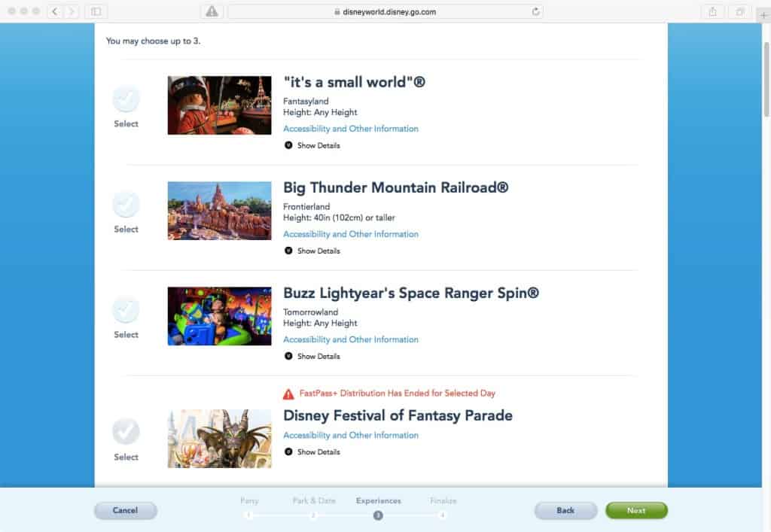Screen dimensions: 771x532
Task: Click the red FastPass+ warning triangle
Action: coord(288,394)
